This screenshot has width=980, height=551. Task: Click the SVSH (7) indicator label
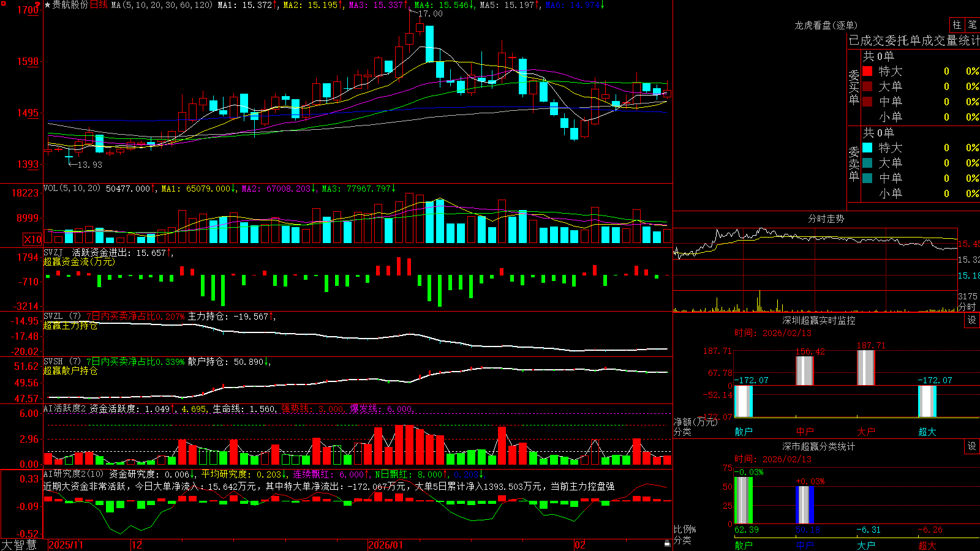(x=62, y=362)
